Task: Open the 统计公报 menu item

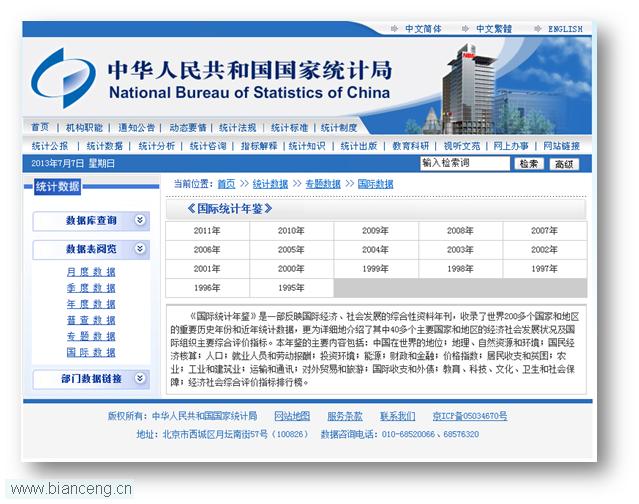Action: pos(50,146)
